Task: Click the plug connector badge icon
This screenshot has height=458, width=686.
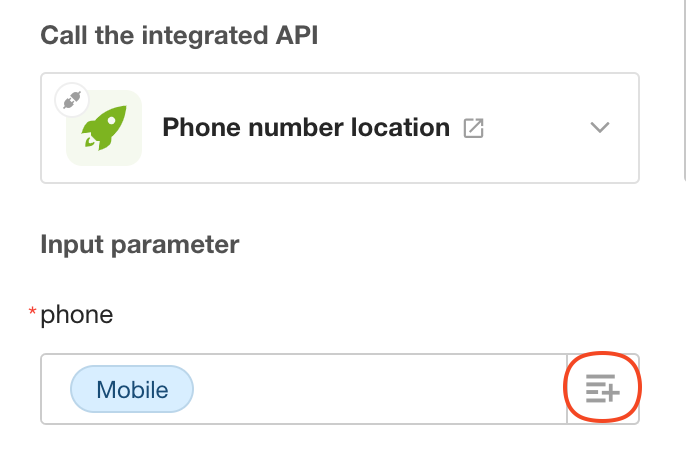Action: click(72, 100)
